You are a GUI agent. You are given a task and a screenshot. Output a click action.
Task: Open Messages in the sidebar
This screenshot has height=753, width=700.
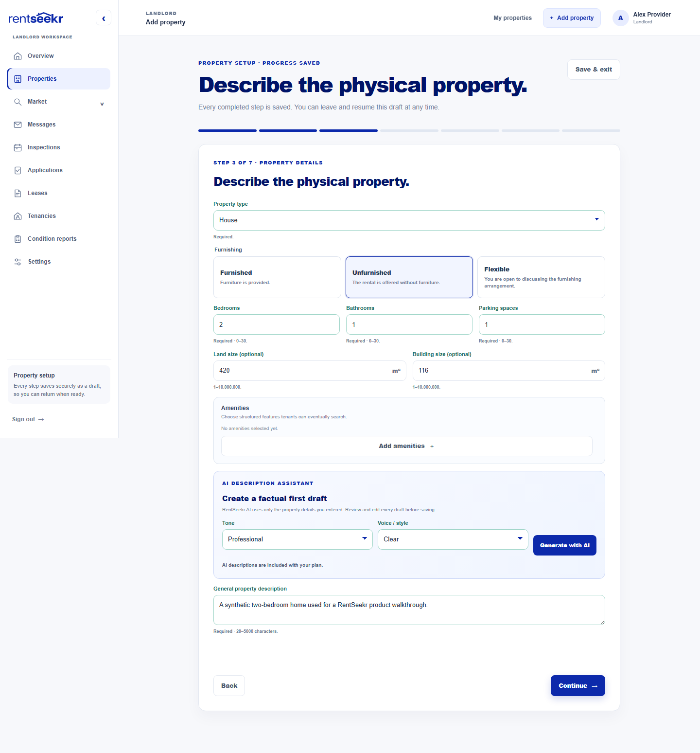pyautogui.click(x=59, y=125)
